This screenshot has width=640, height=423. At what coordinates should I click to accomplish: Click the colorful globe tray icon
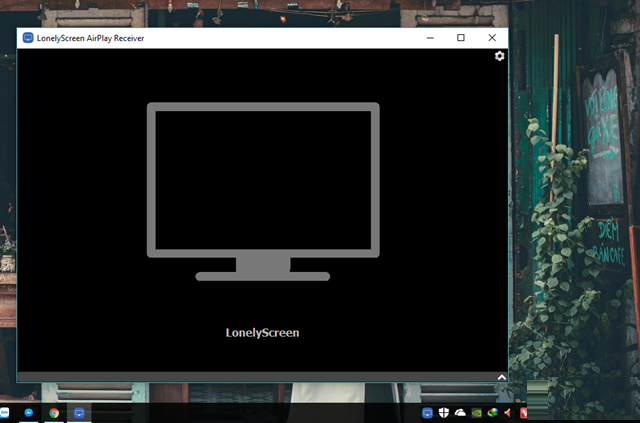click(x=493, y=413)
